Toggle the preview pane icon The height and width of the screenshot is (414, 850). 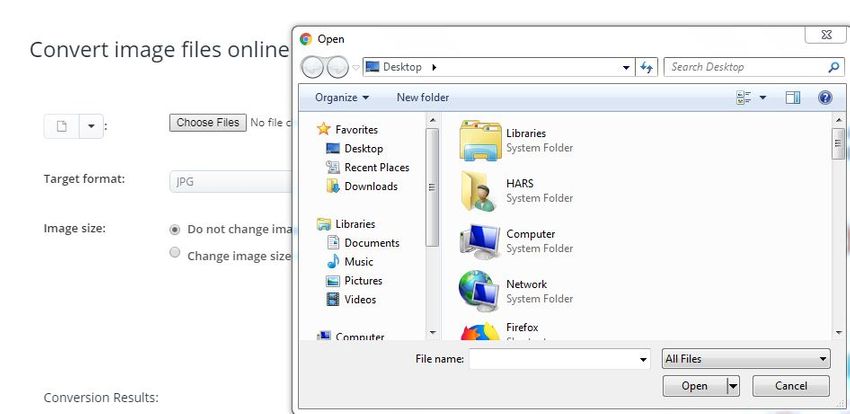793,97
